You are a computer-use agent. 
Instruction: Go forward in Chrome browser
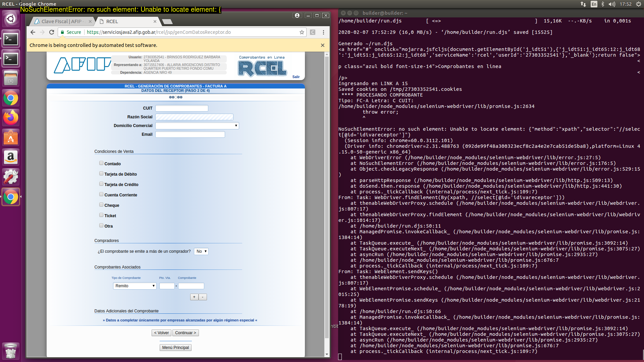[42, 32]
